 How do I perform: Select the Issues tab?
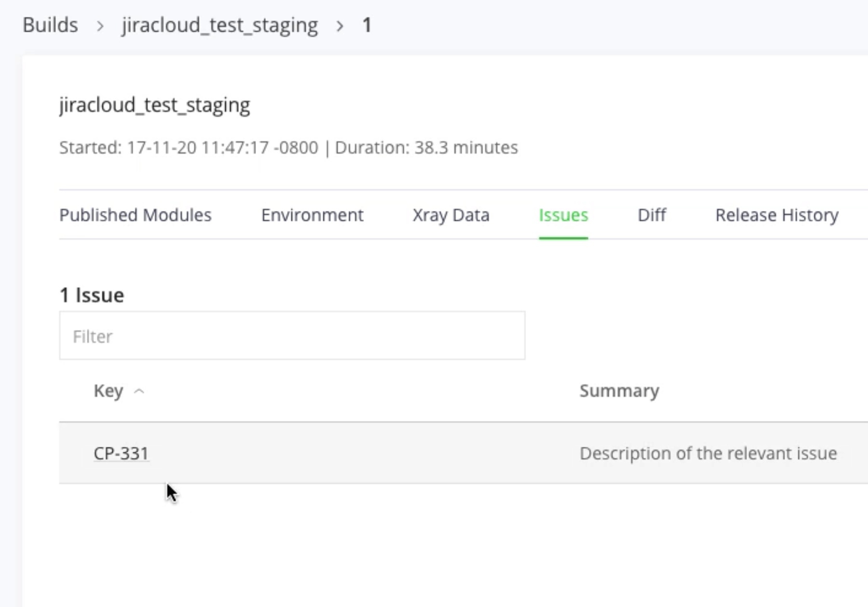click(x=563, y=215)
